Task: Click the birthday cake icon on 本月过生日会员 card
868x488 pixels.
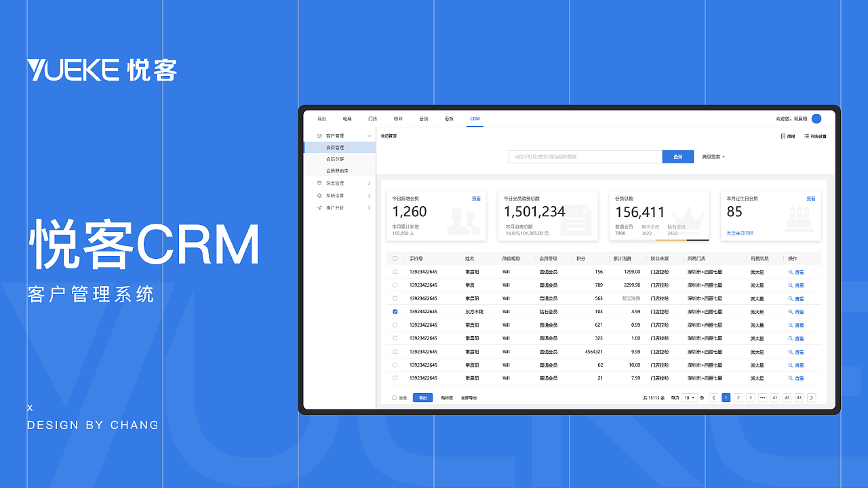Action: pos(800,221)
